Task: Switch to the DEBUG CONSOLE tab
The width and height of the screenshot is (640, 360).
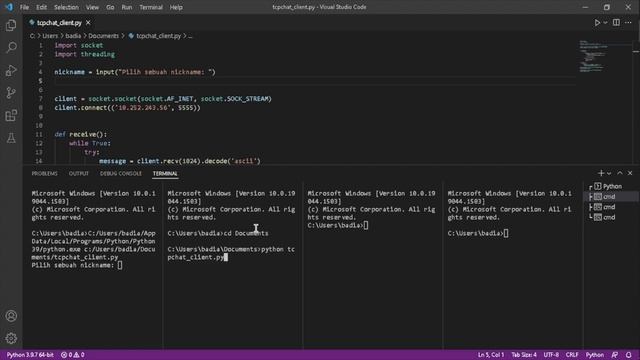Action: point(121,173)
